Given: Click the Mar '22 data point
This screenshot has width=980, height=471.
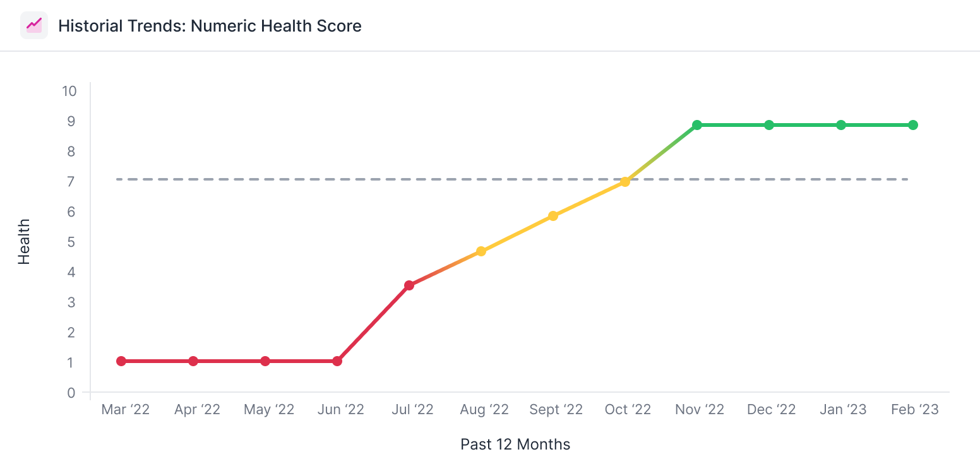Looking at the screenshot, I should (121, 361).
